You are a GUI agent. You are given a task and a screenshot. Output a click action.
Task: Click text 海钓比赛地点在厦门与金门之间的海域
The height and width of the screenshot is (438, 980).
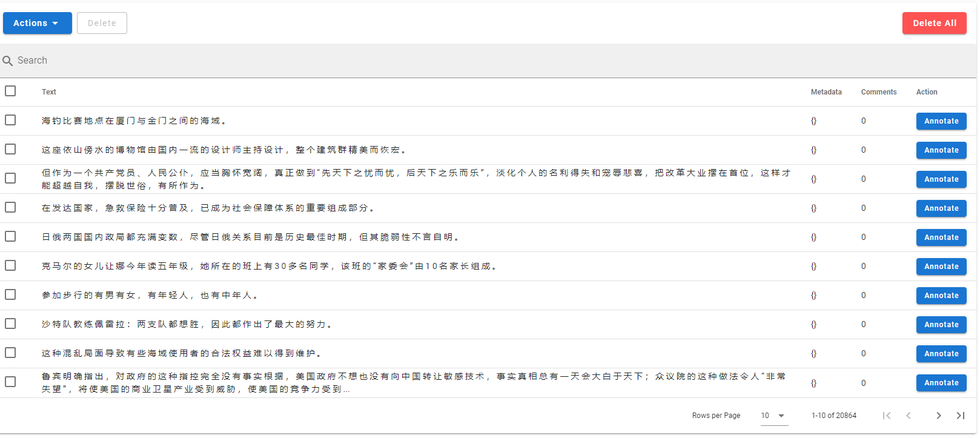134,121
